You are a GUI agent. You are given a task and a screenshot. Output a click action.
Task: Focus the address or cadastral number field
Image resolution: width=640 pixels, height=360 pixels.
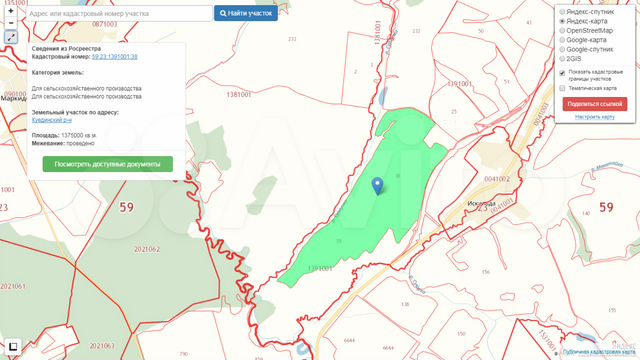(x=119, y=13)
